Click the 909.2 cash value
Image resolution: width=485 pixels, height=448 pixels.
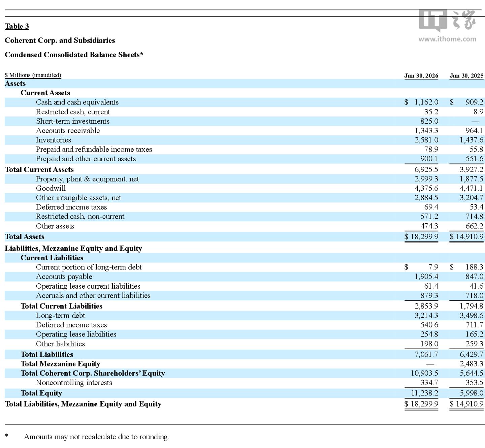pyautogui.click(x=475, y=102)
